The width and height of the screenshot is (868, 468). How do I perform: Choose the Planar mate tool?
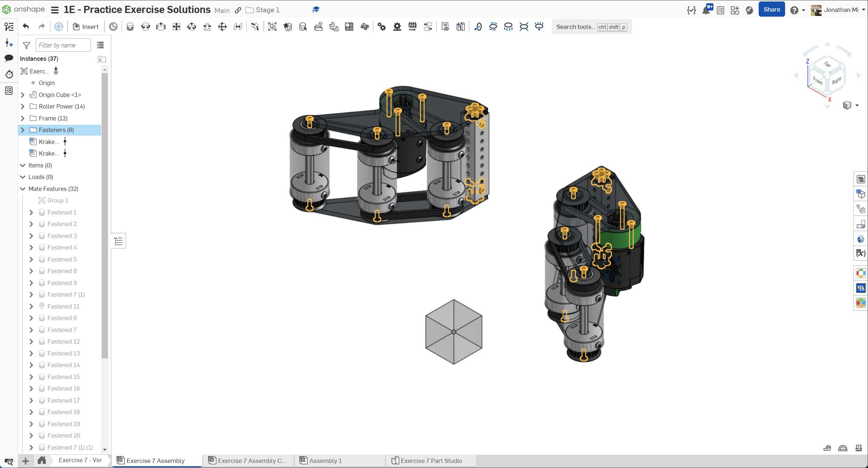point(176,27)
